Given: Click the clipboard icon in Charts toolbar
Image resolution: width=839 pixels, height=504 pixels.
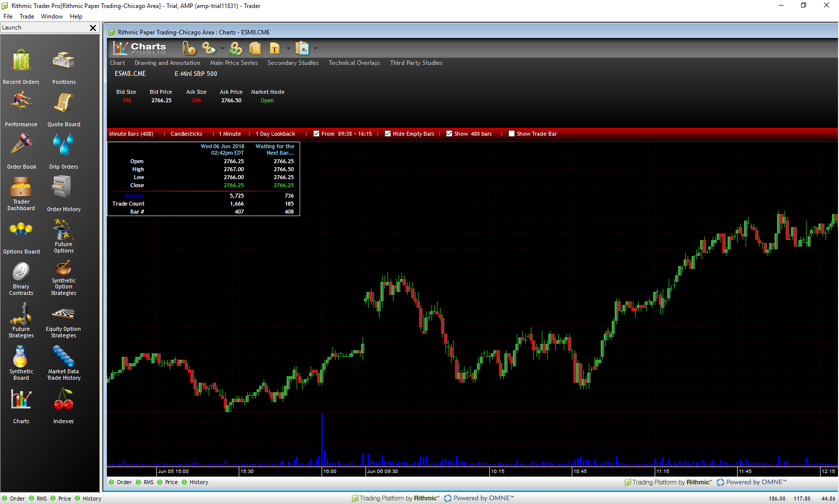Looking at the screenshot, I should 302,48.
